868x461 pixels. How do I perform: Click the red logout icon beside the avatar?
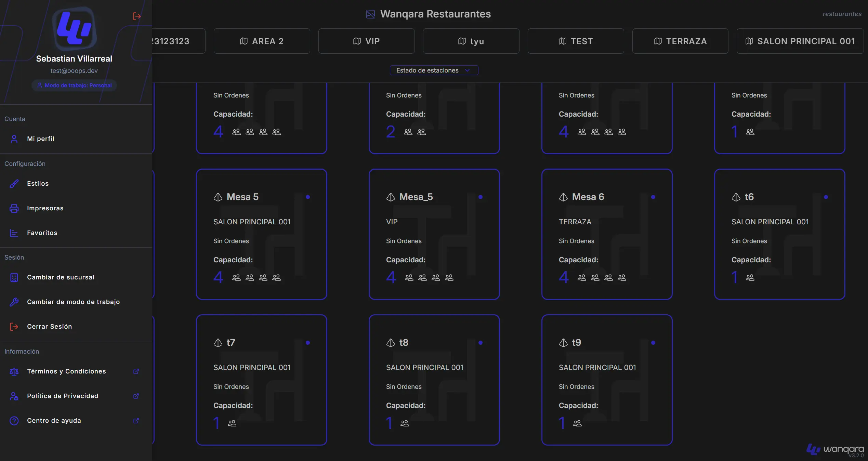tap(137, 16)
